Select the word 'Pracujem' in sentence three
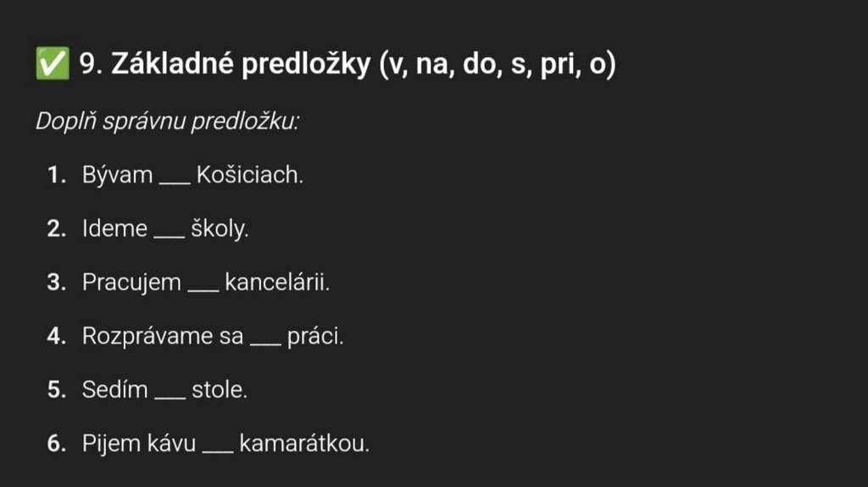Viewport: 868px width, 487px height. (131, 283)
